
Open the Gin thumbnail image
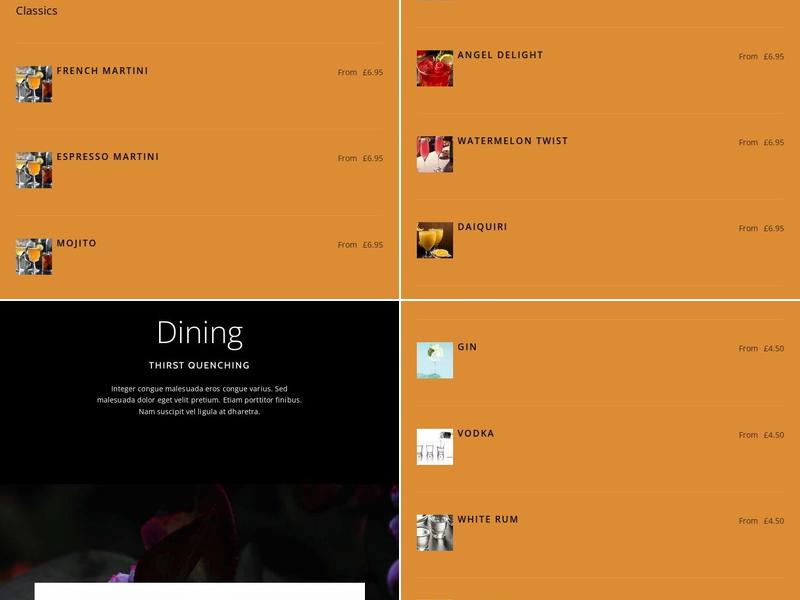(x=435, y=360)
